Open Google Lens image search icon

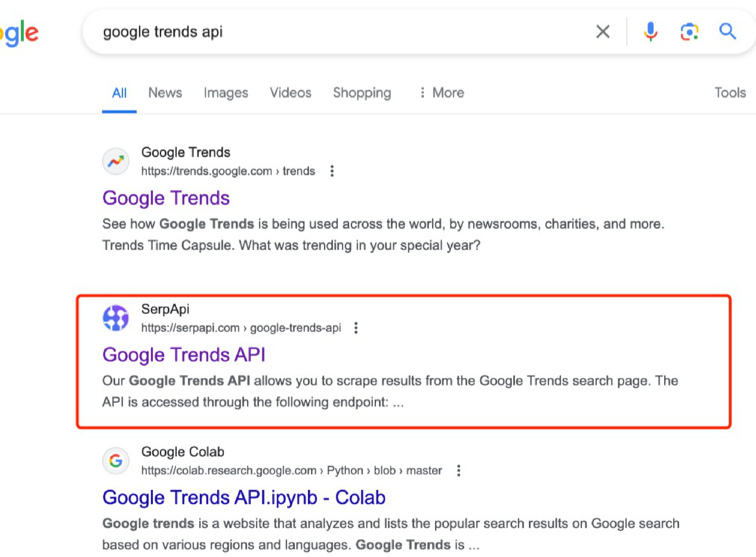[x=689, y=32]
